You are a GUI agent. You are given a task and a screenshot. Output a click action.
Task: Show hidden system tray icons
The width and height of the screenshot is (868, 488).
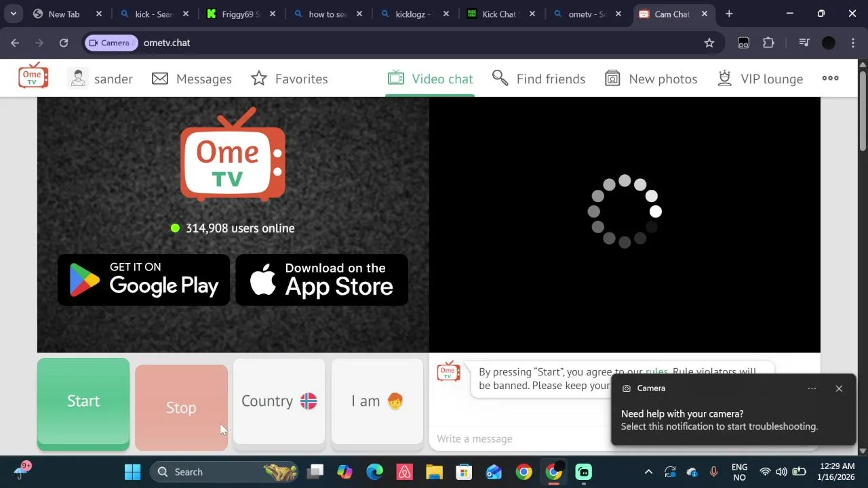[x=648, y=472]
